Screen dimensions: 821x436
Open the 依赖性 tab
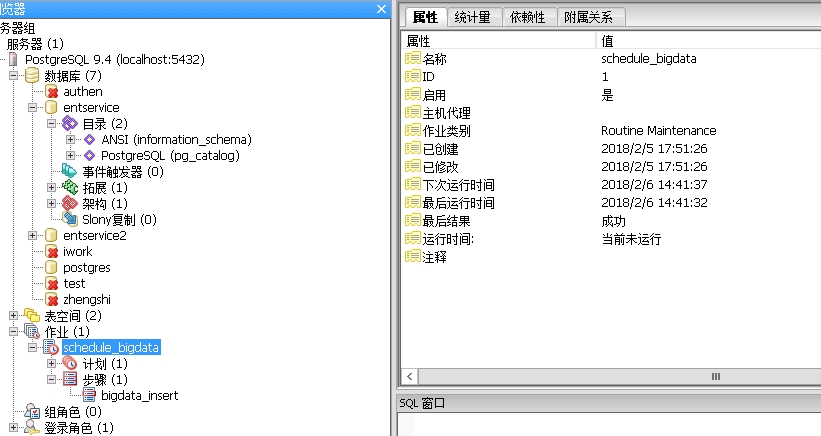click(x=528, y=17)
